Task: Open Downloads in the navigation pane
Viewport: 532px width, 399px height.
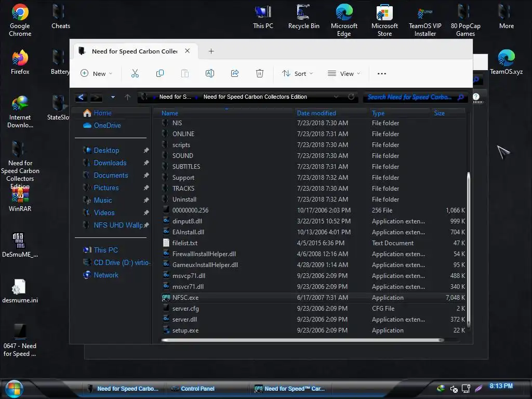Action: (110, 163)
